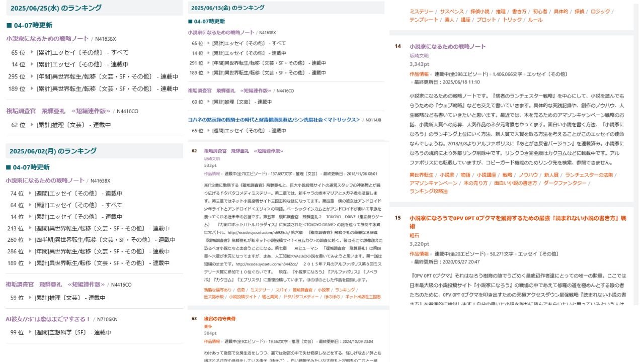
Task: Click the arrow icon beside 295位 yearly entry
Action: (32, 76)
